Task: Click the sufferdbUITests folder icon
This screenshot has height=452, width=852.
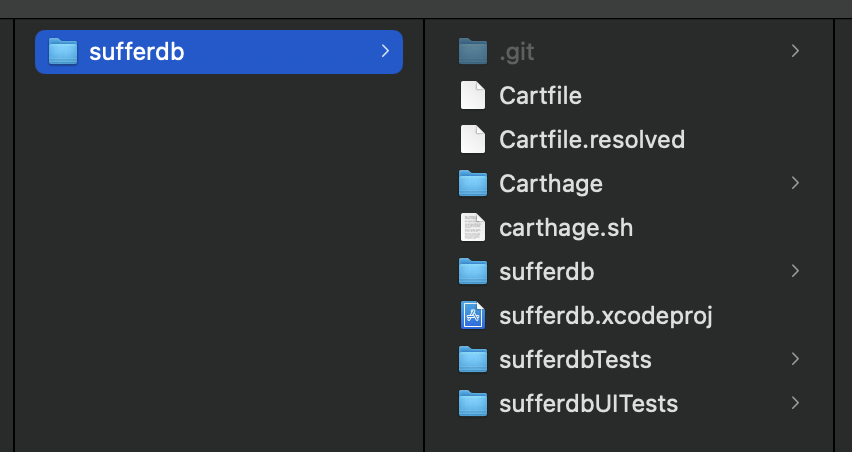Action: click(472, 403)
